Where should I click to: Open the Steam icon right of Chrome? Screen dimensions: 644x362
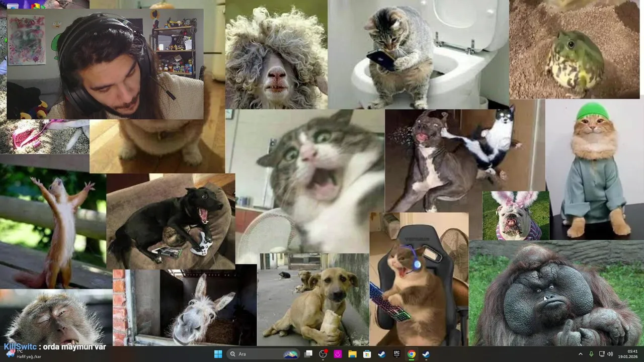[426, 354]
